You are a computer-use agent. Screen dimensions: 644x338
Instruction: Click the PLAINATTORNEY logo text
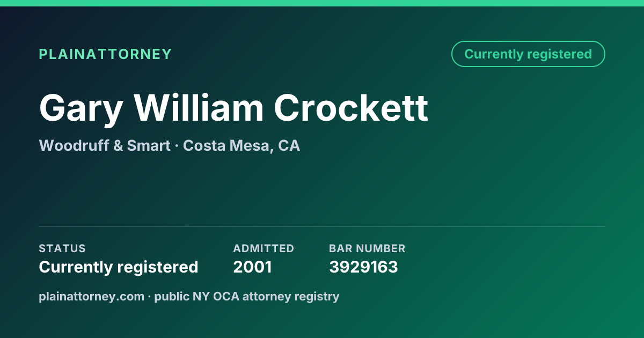click(105, 54)
